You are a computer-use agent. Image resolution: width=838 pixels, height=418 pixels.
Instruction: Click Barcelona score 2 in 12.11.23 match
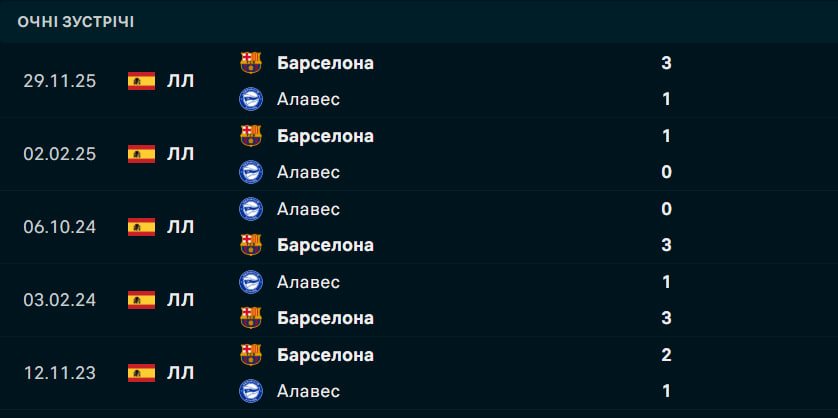click(666, 355)
